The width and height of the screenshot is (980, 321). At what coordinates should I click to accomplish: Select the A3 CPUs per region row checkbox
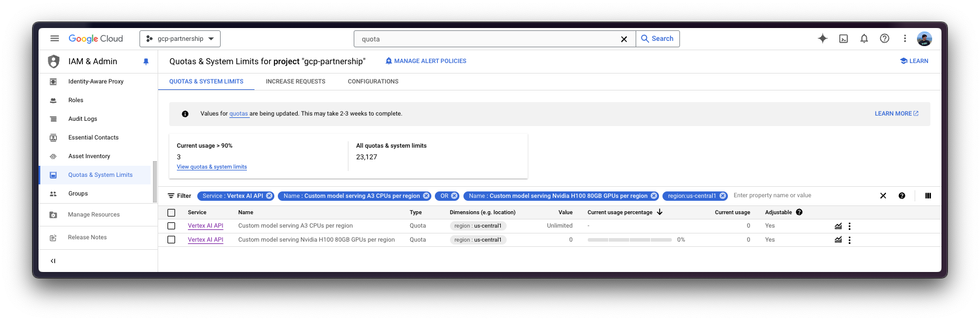point(171,226)
